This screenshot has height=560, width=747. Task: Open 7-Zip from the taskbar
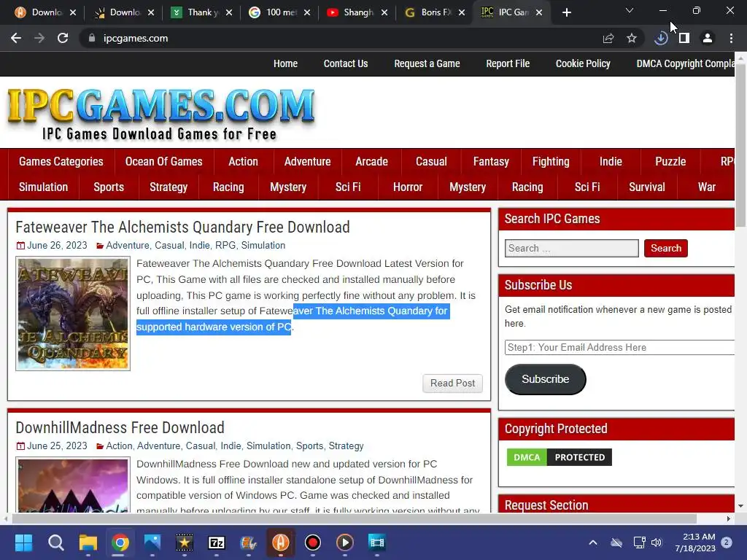[216, 542]
